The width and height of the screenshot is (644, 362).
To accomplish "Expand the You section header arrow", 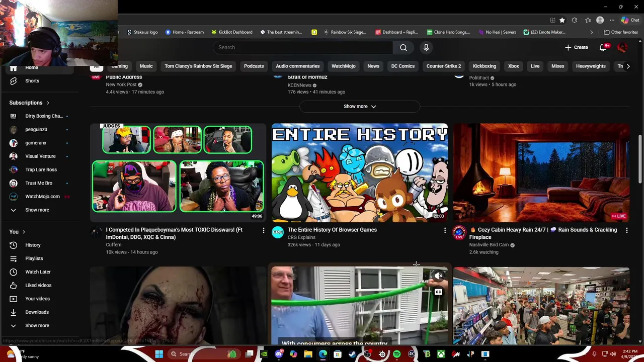I will coord(24,232).
